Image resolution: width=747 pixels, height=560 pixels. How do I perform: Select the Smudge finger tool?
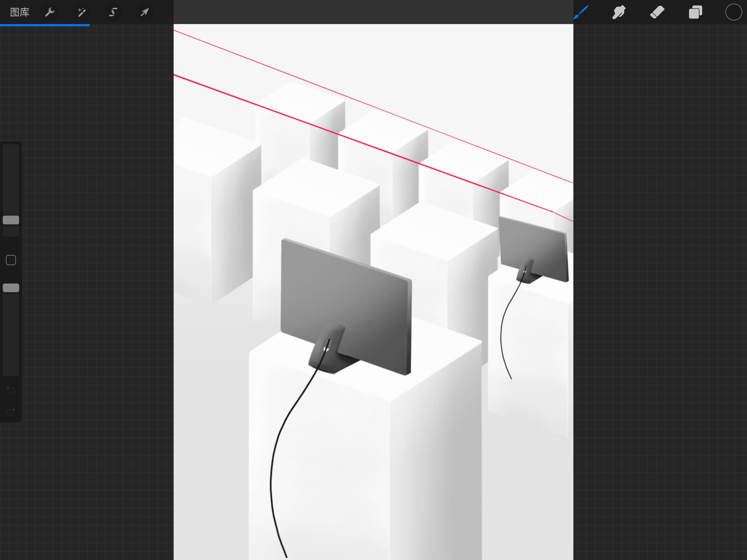point(619,13)
